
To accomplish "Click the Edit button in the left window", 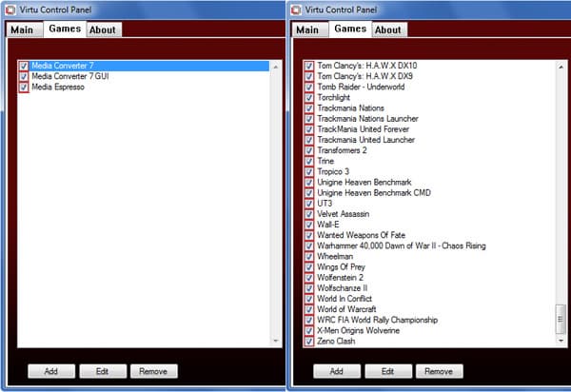I will [103, 371].
